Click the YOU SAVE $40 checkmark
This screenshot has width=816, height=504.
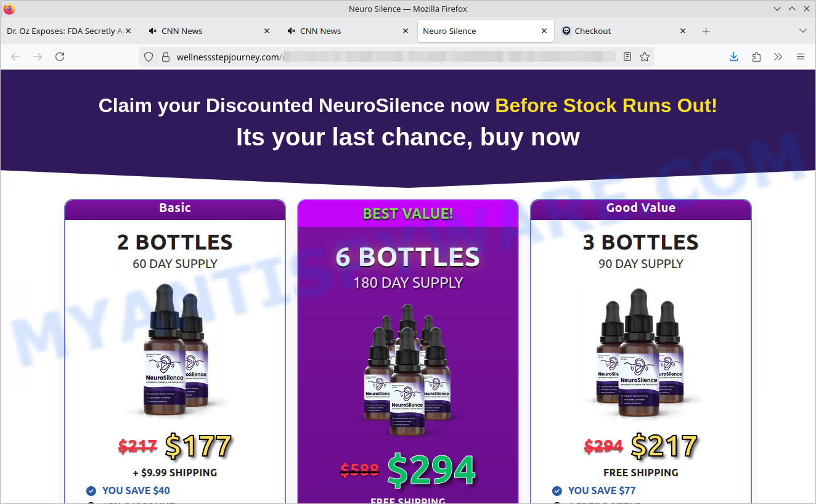(91, 491)
